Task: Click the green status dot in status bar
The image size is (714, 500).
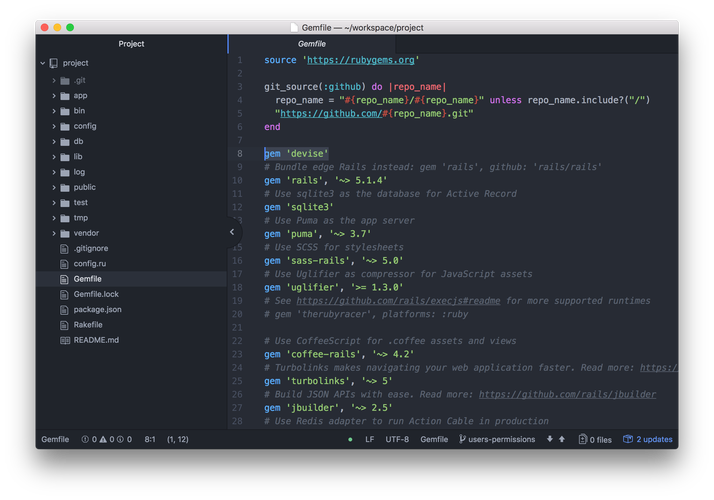Action: [350, 439]
